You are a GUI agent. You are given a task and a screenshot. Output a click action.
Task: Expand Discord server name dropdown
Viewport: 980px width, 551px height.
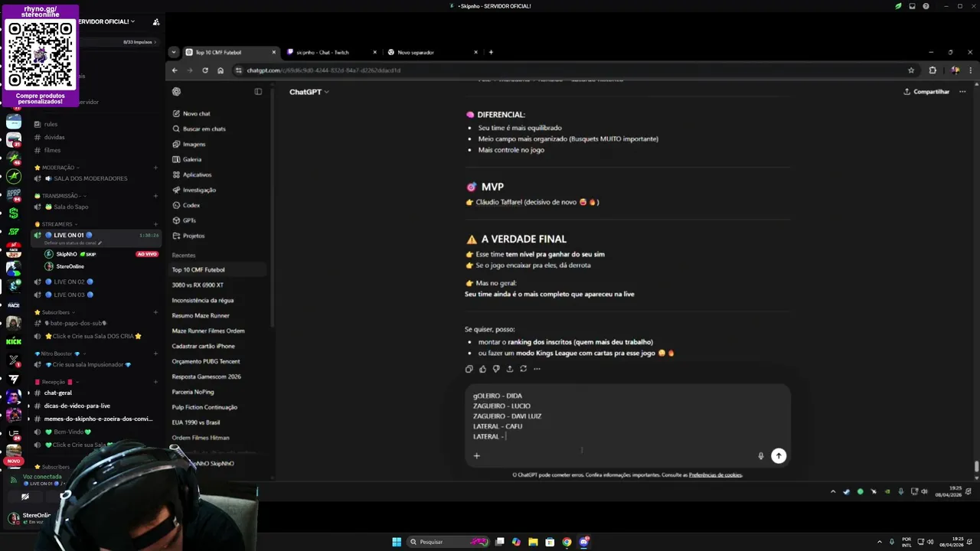click(132, 21)
